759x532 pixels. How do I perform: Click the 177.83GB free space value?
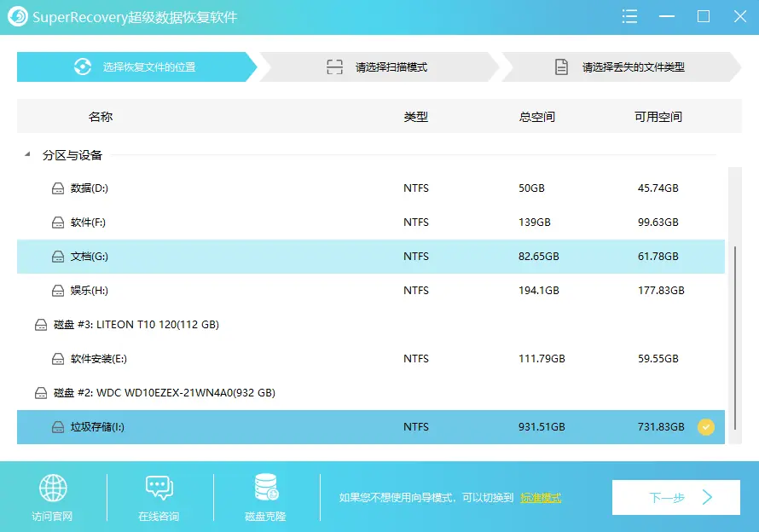click(661, 291)
